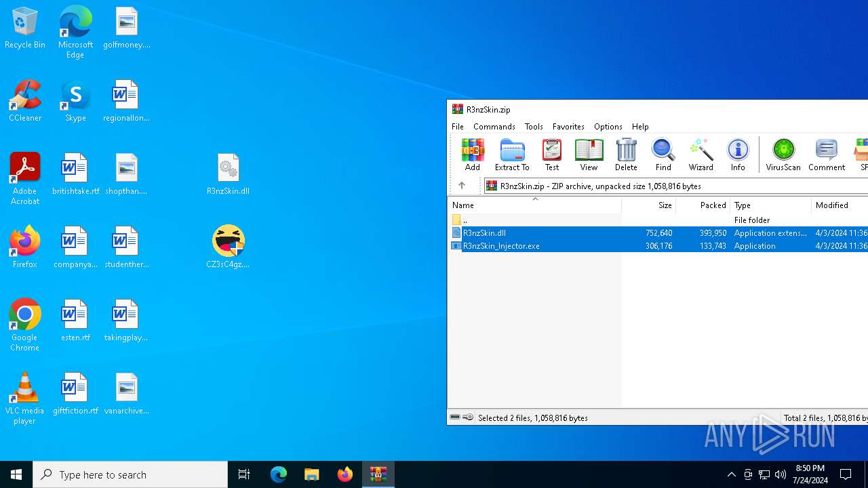Sort file list by Packed column
868x488 pixels.
[713, 205]
